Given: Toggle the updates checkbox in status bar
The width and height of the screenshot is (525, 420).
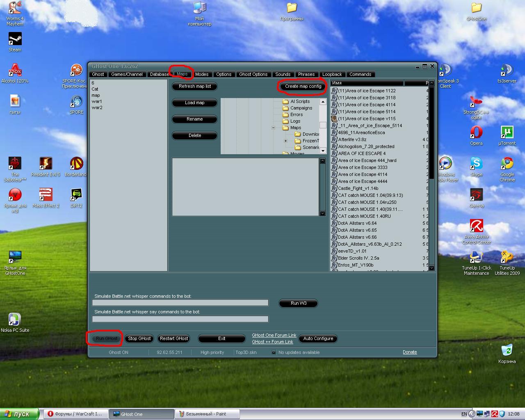Looking at the screenshot, I should coord(274,352).
